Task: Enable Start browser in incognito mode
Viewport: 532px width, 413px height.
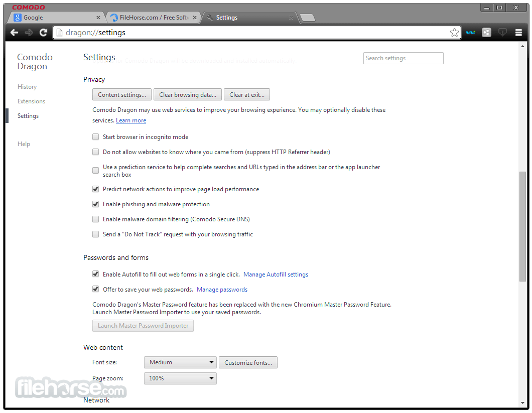Action: (96, 137)
